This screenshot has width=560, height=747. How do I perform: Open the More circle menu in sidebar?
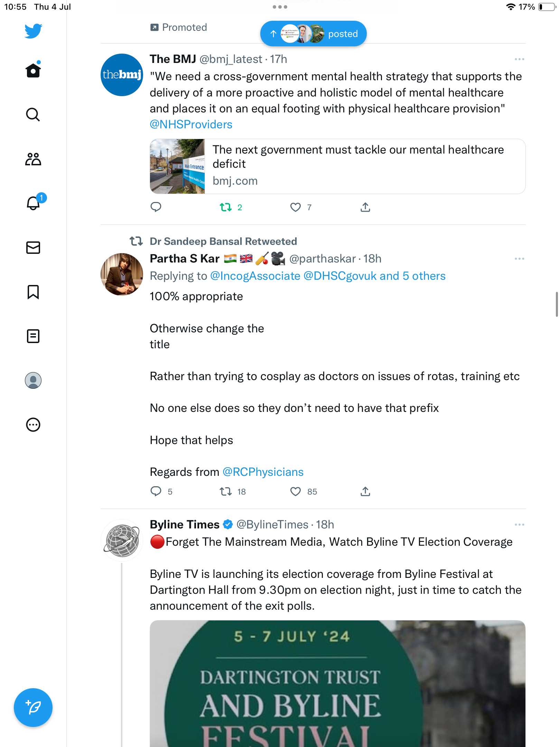[x=33, y=425]
